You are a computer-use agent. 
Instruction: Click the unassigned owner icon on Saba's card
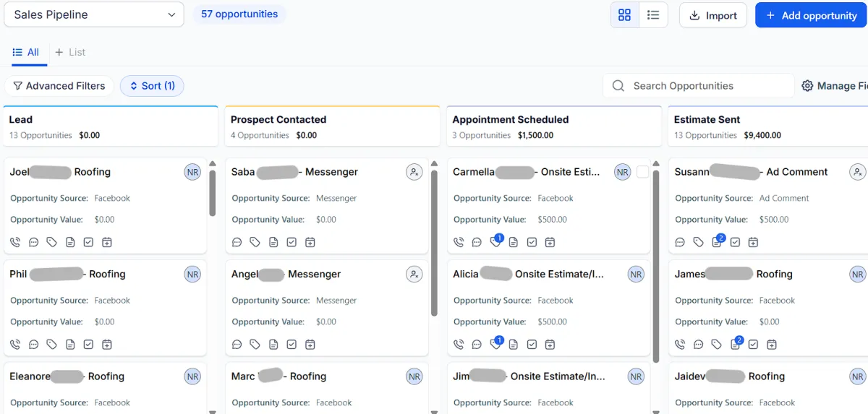pyautogui.click(x=414, y=172)
